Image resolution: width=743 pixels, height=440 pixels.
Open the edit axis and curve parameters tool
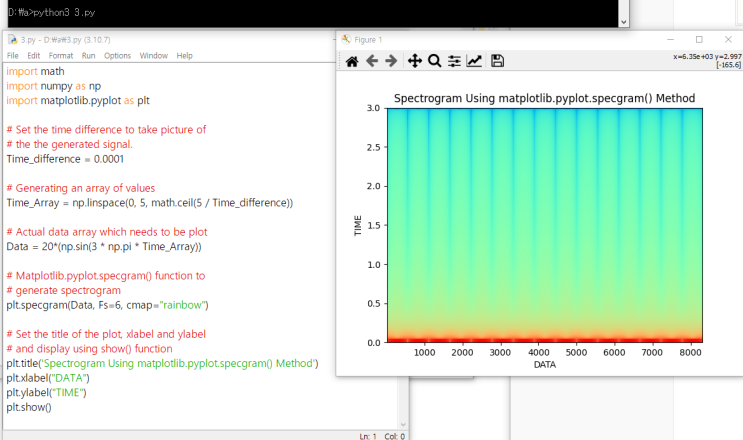click(x=474, y=61)
